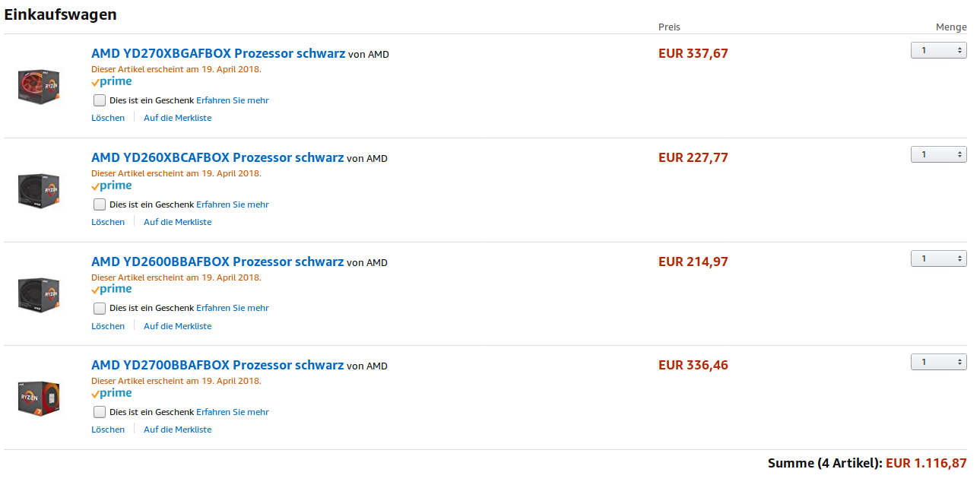Click the Ryzen YD270XBGAFBOX product thumbnail
The width and height of the screenshot is (980, 485).
click(x=39, y=86)
